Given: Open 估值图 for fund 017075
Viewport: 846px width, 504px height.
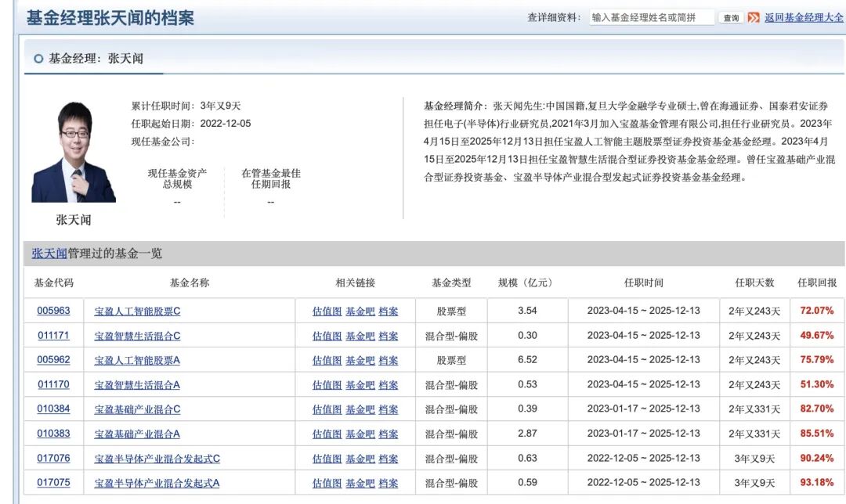Looking at the screenshot, I should [327, 483].
